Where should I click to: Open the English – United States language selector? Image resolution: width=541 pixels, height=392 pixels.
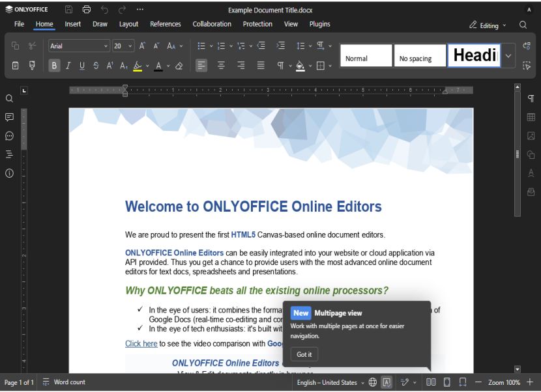coord(330,382)
